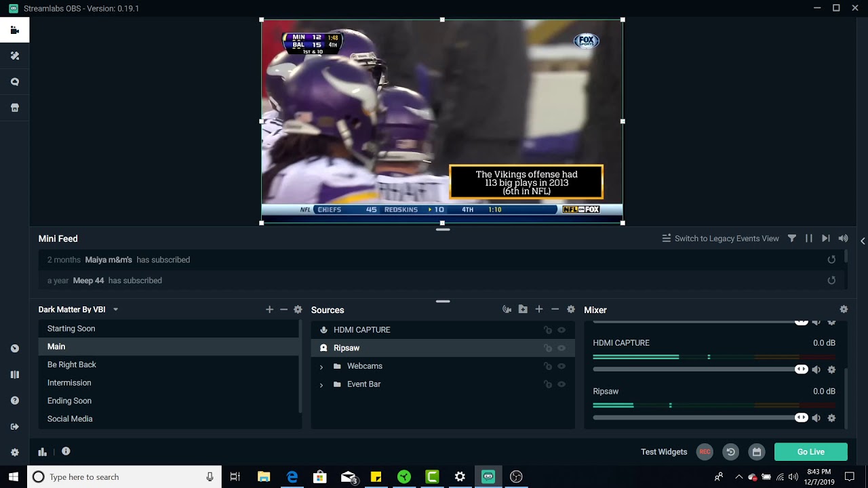Toggle visibility of Ripsaw source
This screenshot has height=488, width=868.
[561, 348]
